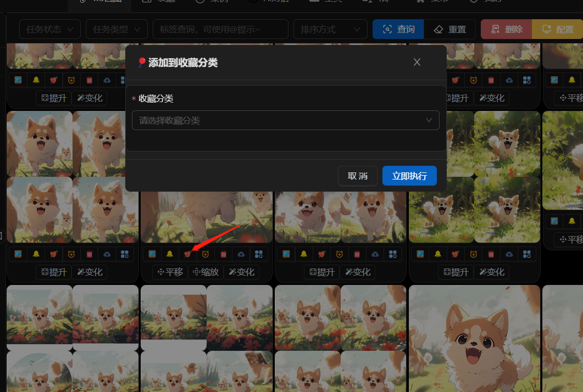Open the 排序方式 sort dropdown
583x392 pixels.
pyautogui.click(x=330, y=29)
